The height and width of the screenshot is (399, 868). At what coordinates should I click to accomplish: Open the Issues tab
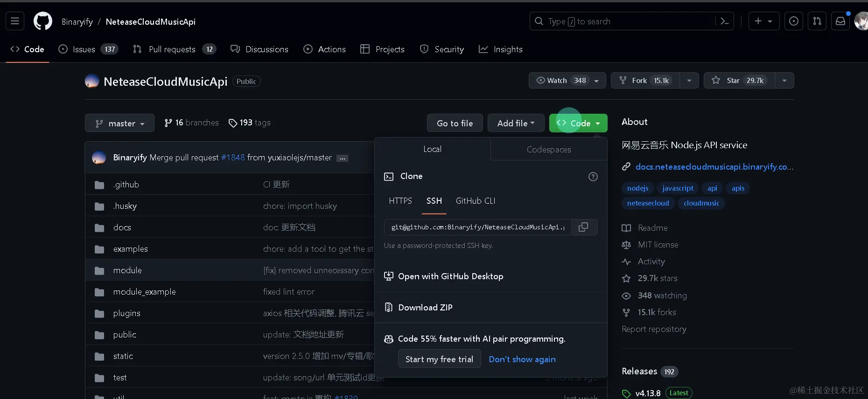click(88, 49)
